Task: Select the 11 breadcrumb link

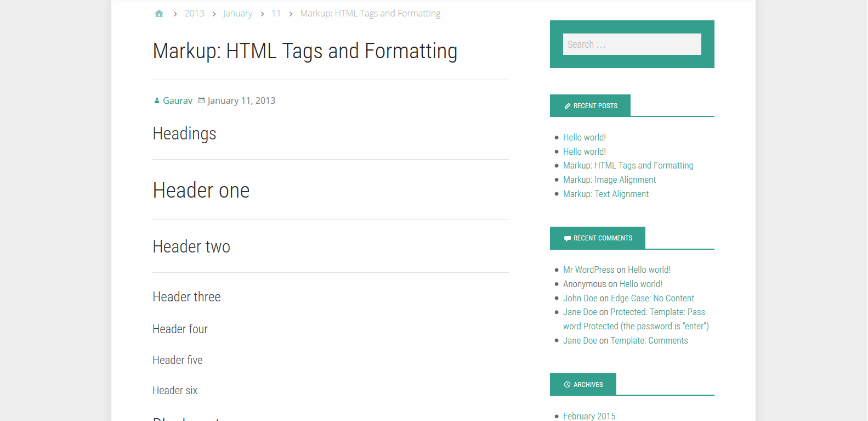Action: tap(276, 13)
